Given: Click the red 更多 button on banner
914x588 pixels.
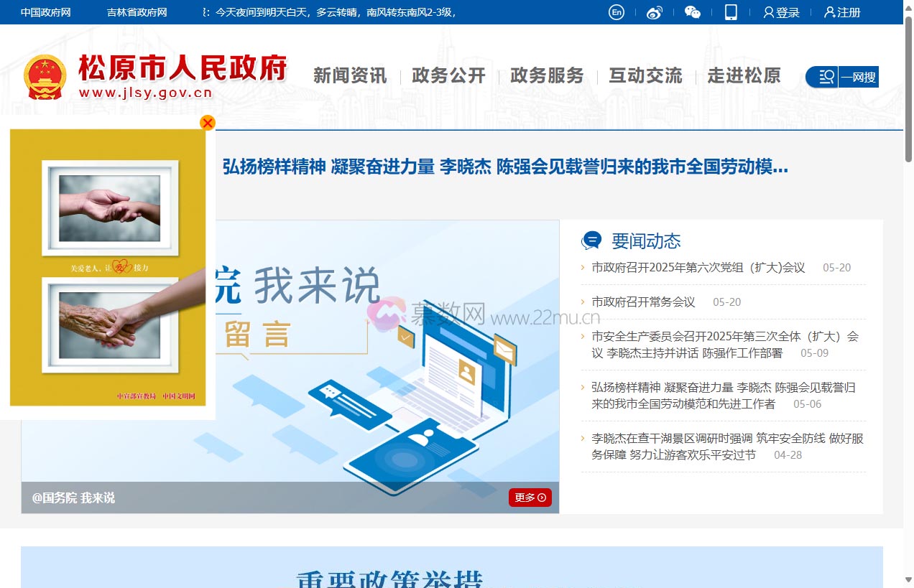Looking at the screenshot, I should 530,498.
